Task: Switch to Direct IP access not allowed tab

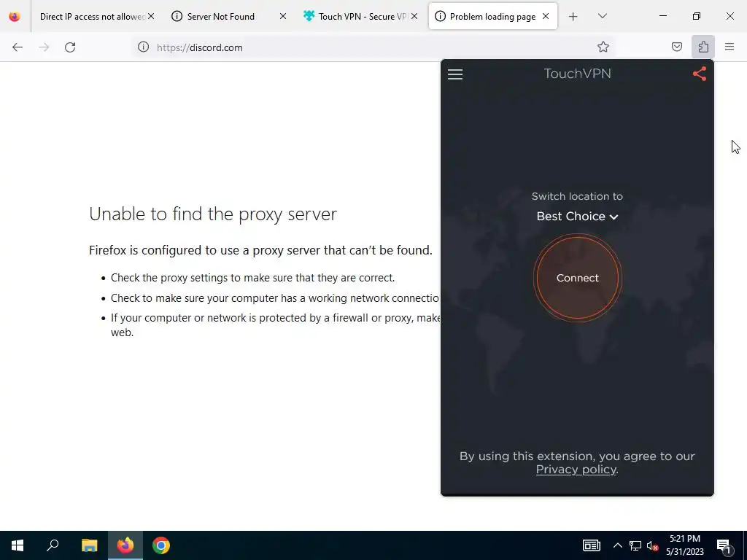Action: point(91,17)
